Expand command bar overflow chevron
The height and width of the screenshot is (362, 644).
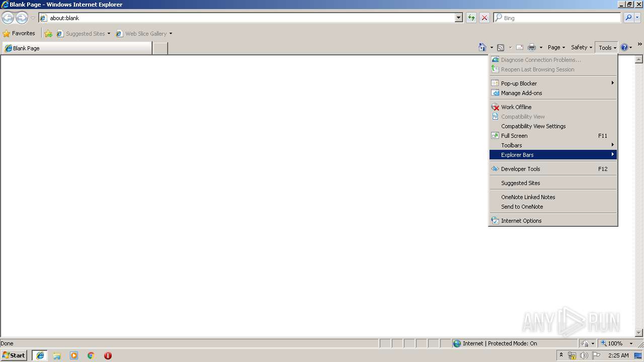[x=639, y=45]
